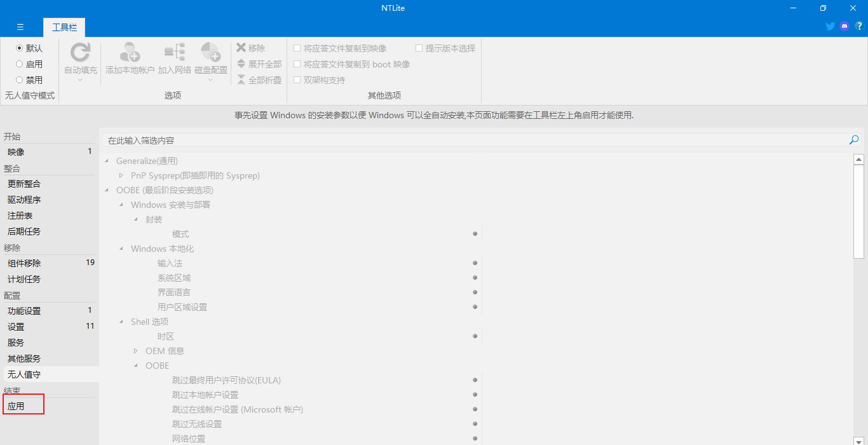Select the 默认 radio button
The width and height of the screenshot is (868, 445).
19,48
